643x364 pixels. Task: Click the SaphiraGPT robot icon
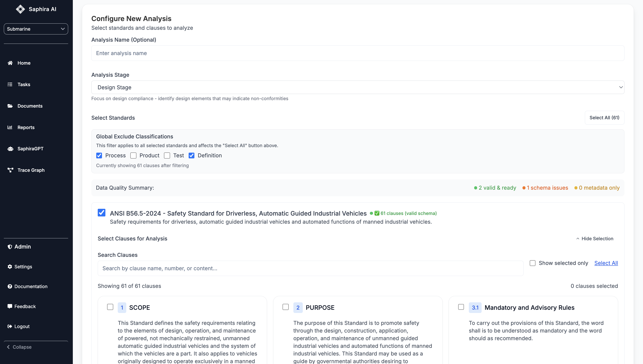pos(10,149)
